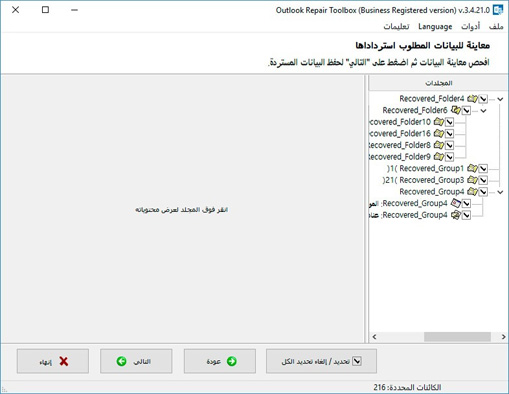The width and height of the screenshot is (509, 394).
Task: Click the folder tree scrollbar right arrow
Action: 503,337
